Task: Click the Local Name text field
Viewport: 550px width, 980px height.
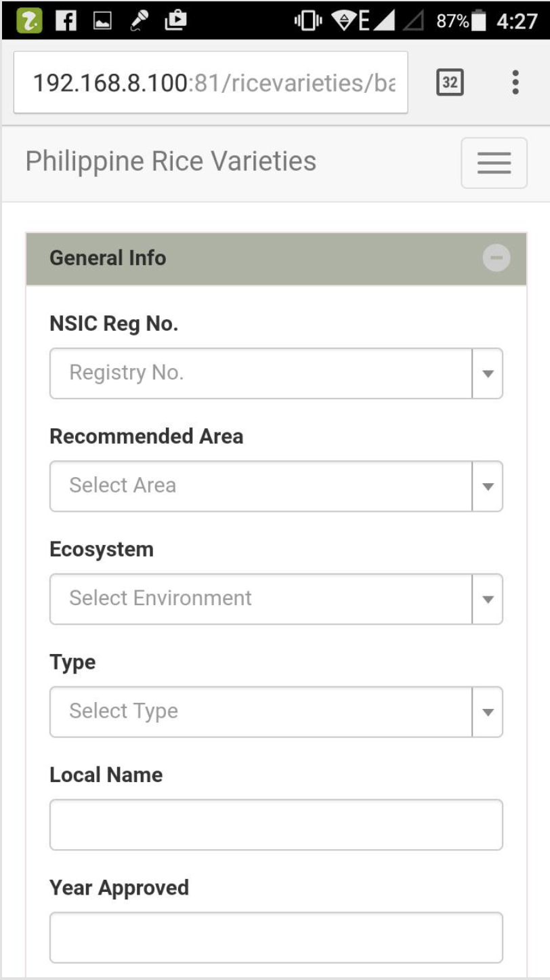Action: pos(276,825)
